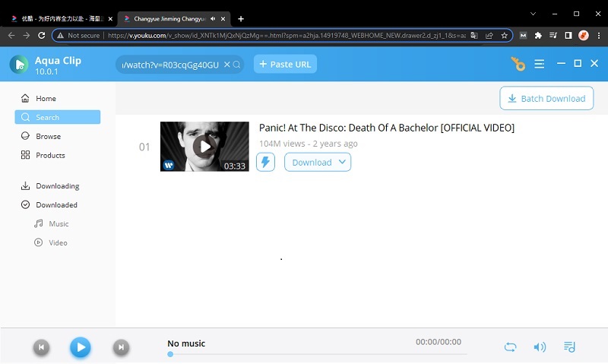Open the tab search chevron
Image resolution: width=608 pixels, height=364 pixels.
(x=534, y=14)
